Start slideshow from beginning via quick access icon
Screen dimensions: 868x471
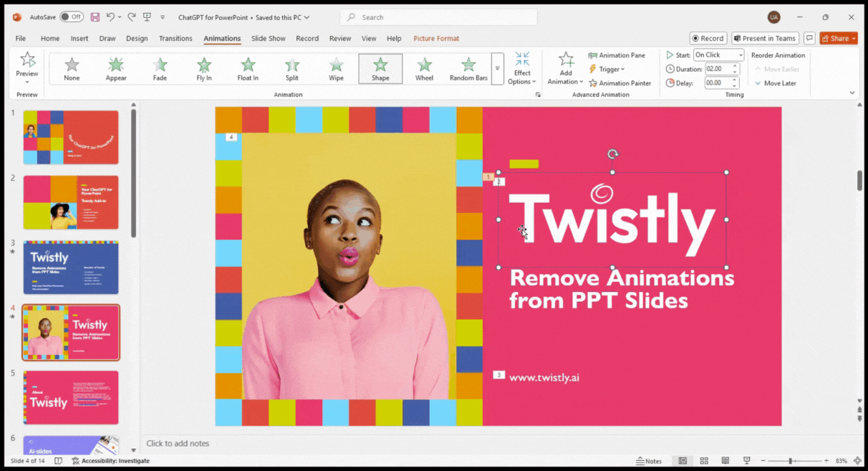pos(147,16)
